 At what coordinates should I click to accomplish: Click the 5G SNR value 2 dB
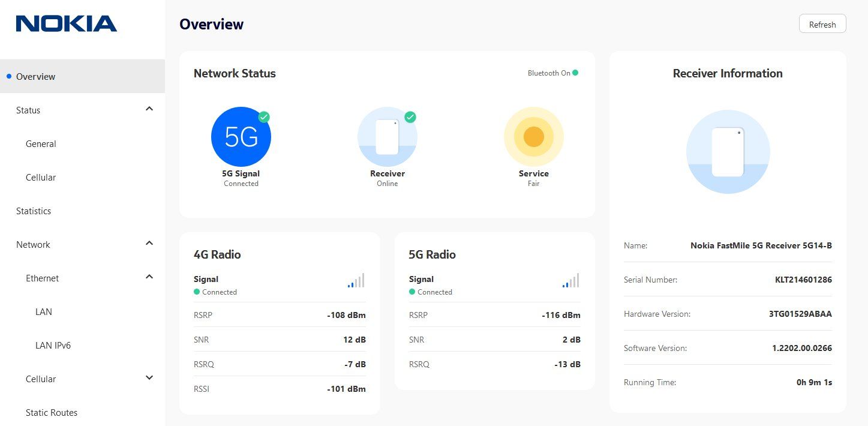tap(572, 340)
